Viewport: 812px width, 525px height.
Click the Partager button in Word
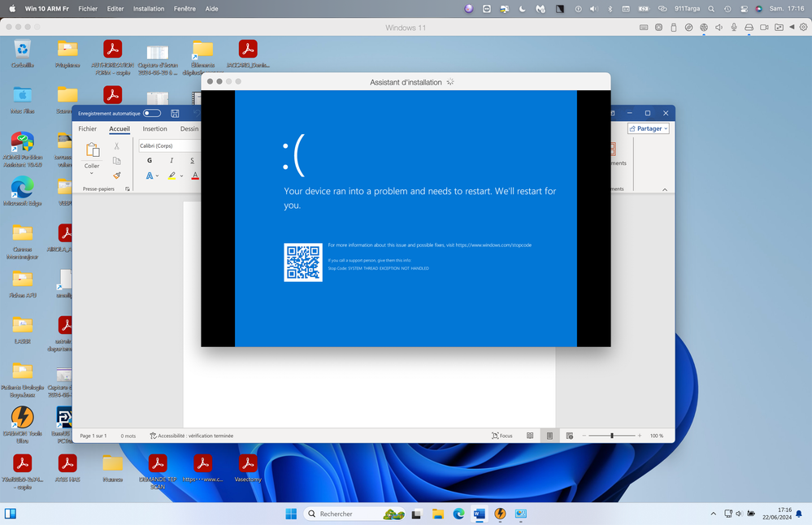[x=649, y=128]
